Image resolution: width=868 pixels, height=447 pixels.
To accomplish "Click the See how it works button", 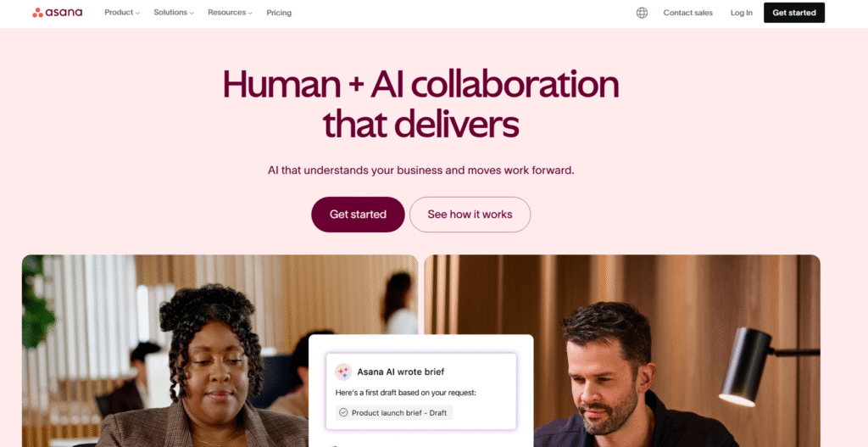I will tap(470, 215).
